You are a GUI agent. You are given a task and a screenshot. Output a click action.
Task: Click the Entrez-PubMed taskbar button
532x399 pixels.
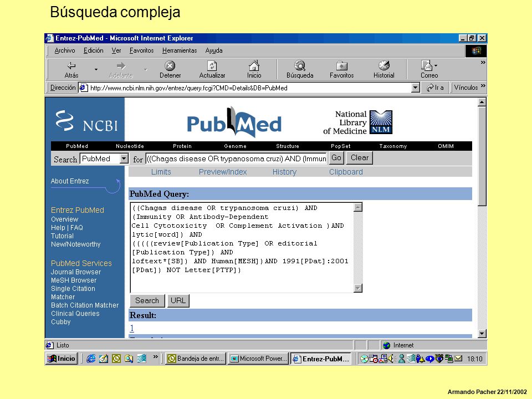(x=321, y=359)
